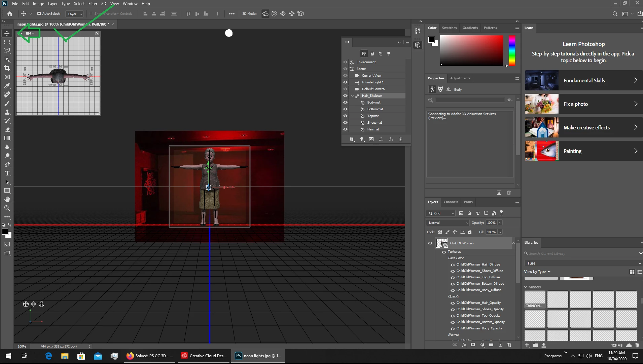This screenshot has height=364, width=643.
Task: Open the 3D menu
Action: [x=104, y=4]
